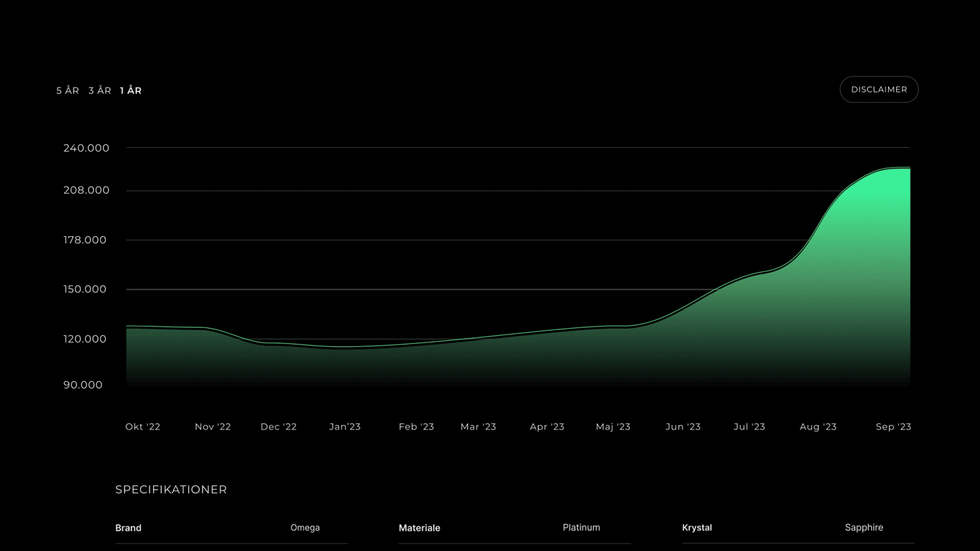Click the Jan'23 axis label
The image size is (980, 551).
(345, 427)
